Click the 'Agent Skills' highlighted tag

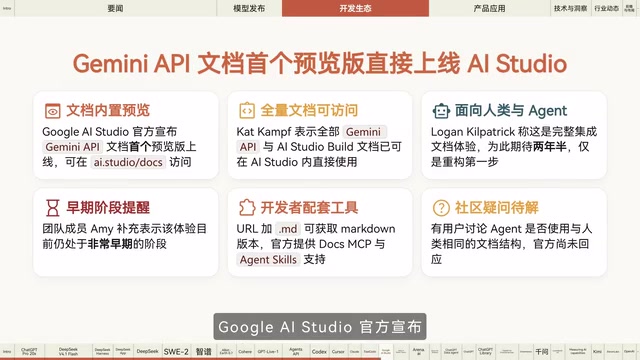click(x=268, y=260)
